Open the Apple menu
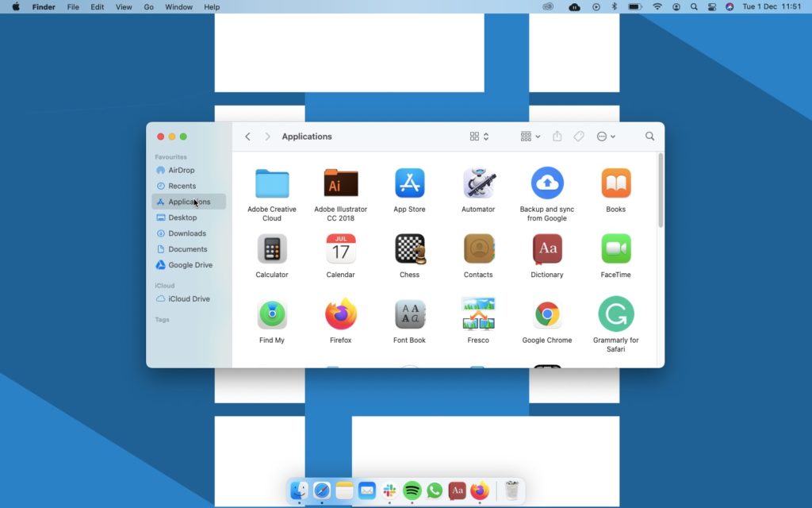 tap(16, 6)
